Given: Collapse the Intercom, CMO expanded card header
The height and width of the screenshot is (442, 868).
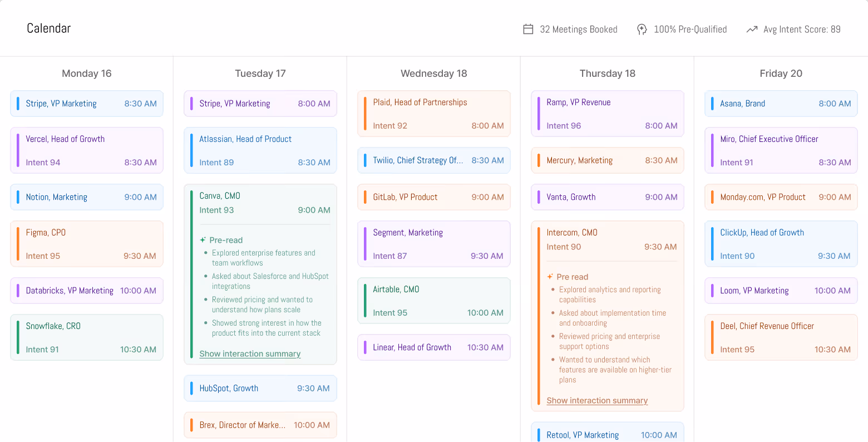Looking at the screenshot, I should click(x=612, y=239).
